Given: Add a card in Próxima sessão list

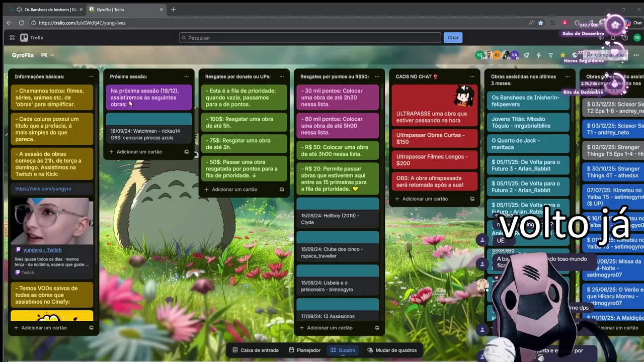Looking at the screenshot, I should point(139,152).
